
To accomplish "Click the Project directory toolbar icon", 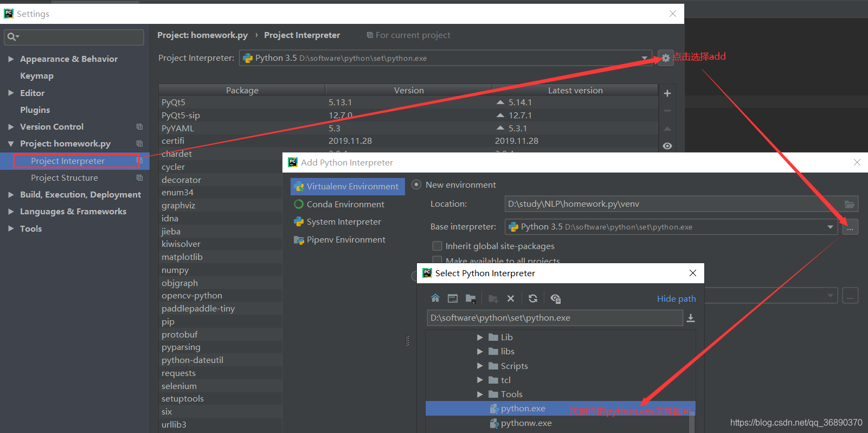I will point(471,298).
